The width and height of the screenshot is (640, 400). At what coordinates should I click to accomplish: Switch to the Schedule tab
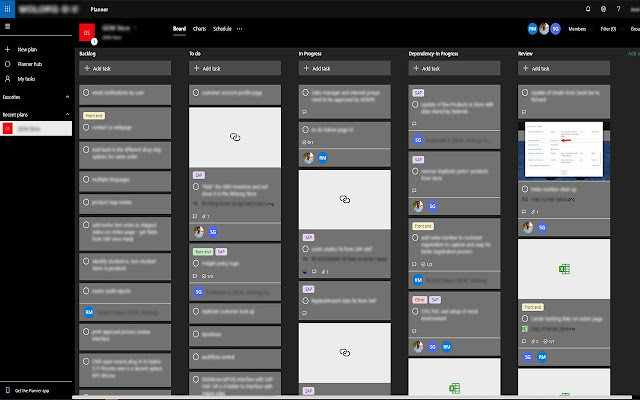[x=222, y=29]
